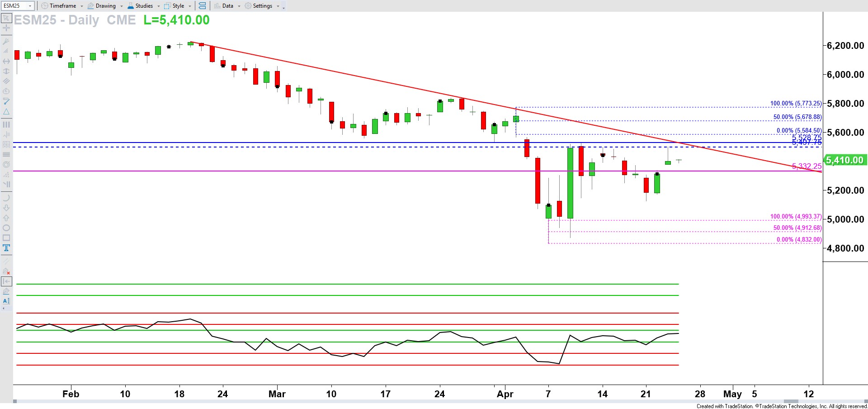Expand the Studies dropdown arrow
Screen dimensions: 868x409
coord(159,6)
